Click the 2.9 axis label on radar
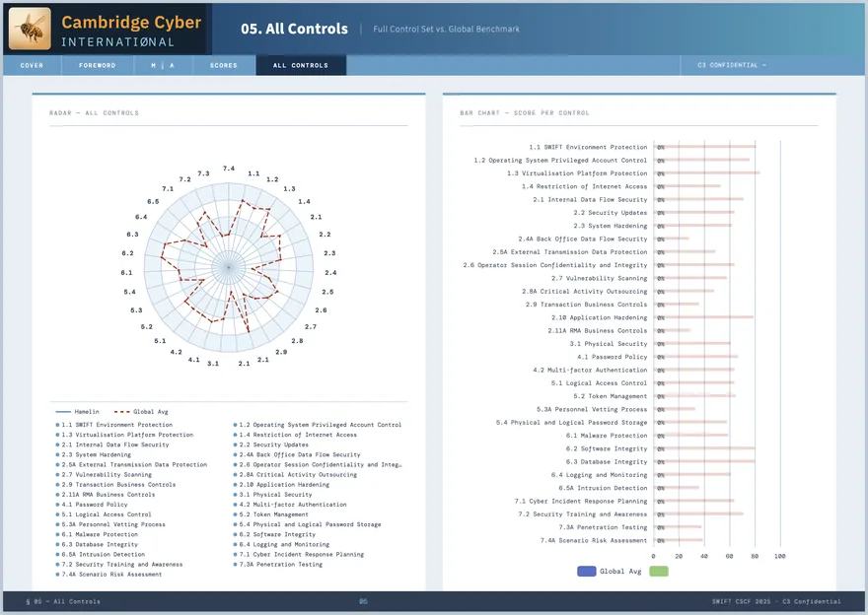Screen dimensions: 868x615 point(281,352)
